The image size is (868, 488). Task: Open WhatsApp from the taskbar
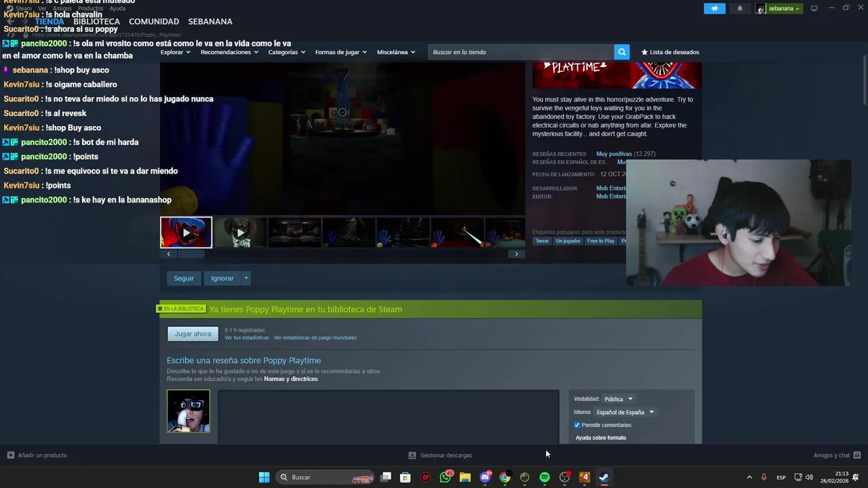click(446, 477)
